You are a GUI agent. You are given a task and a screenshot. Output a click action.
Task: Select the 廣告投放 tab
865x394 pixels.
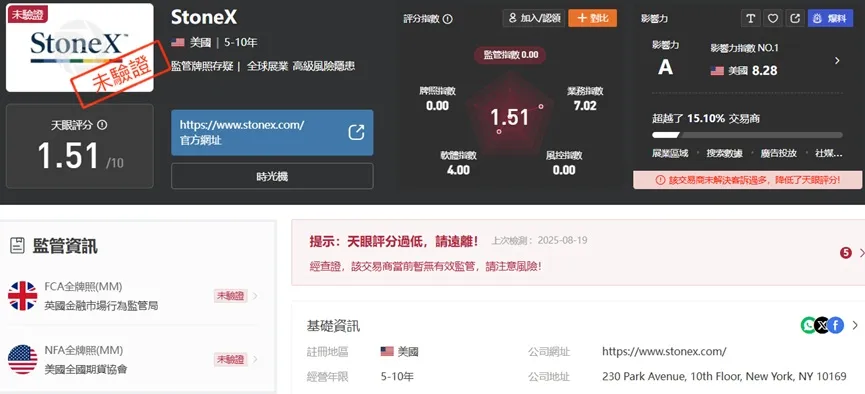point(778,153)
